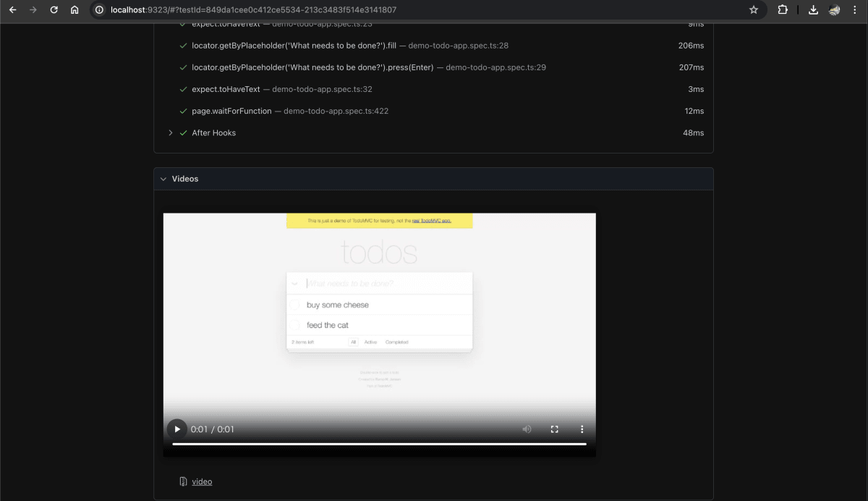This screenshot has height=501, width=868.
Task: Enter fullscreen on the video player
Action: pyautogui.click(x=554, y=429)
